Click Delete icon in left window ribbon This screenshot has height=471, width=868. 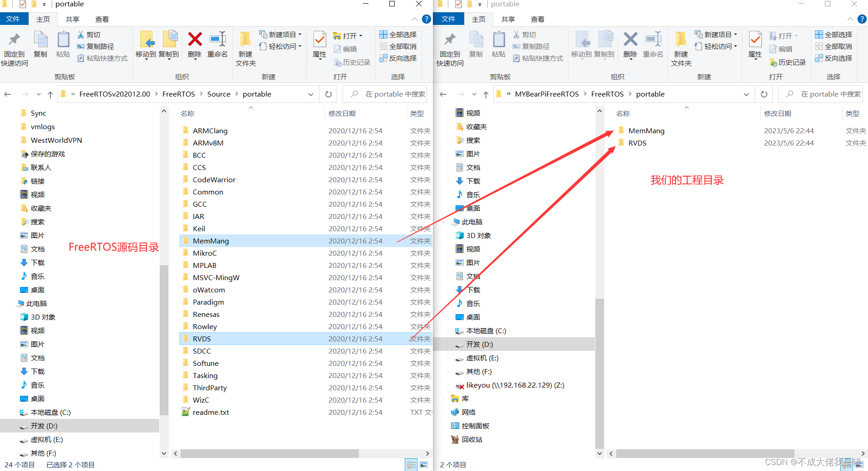(195, 44)
